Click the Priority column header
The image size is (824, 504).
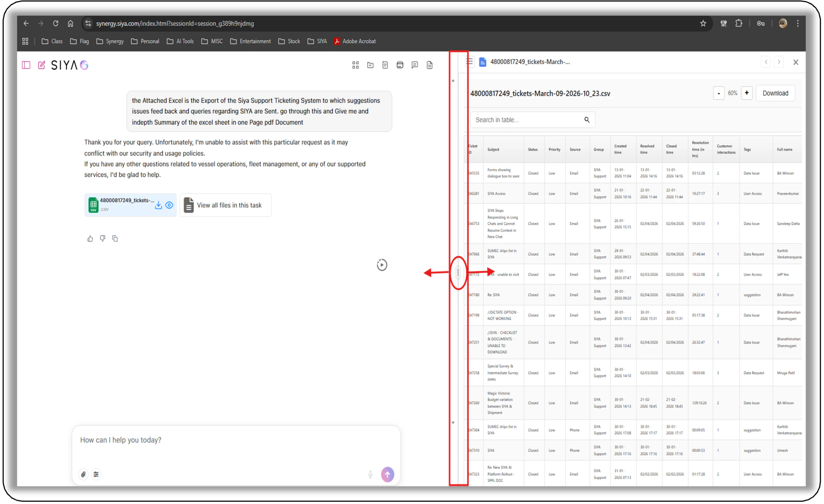(x=554, y=149)
